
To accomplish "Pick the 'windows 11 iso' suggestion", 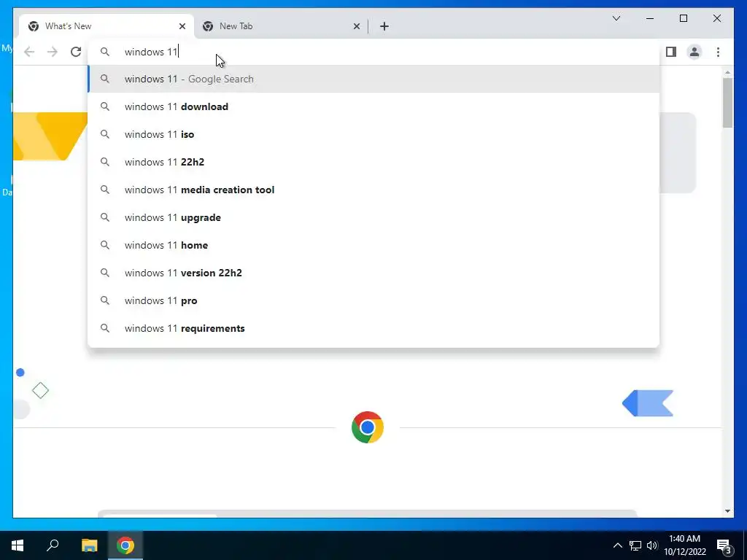I will coord(373,134).
